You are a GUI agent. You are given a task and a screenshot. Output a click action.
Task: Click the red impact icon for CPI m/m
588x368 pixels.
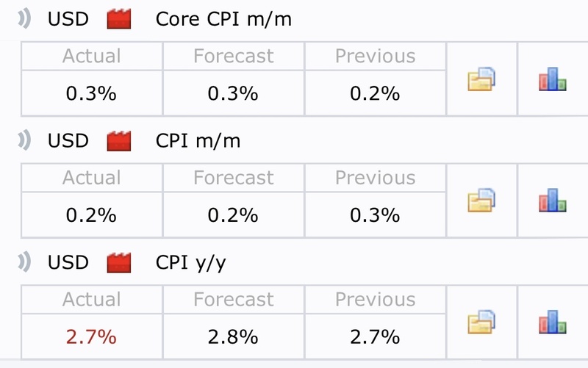tap(119, 140)
